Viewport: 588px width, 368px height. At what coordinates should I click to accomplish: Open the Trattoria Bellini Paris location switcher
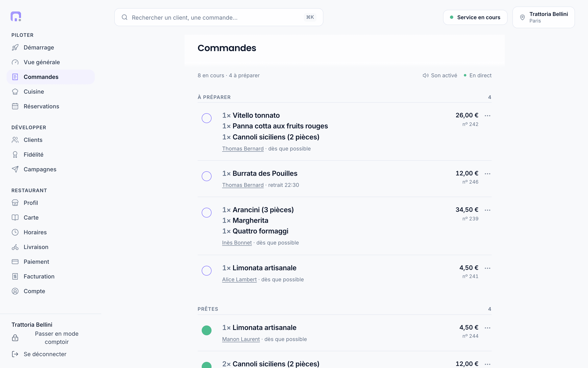pyautogui.click(x=543, y=17)
